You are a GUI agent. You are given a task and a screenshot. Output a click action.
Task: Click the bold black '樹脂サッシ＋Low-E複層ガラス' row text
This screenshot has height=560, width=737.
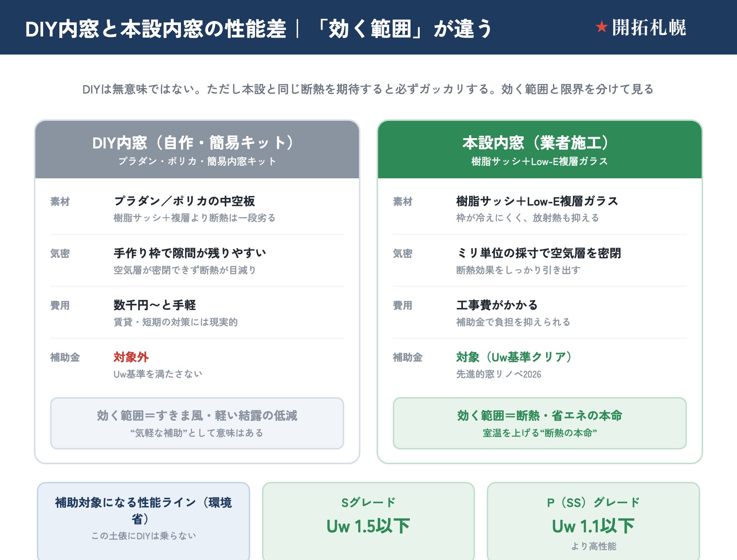(537, 201)
